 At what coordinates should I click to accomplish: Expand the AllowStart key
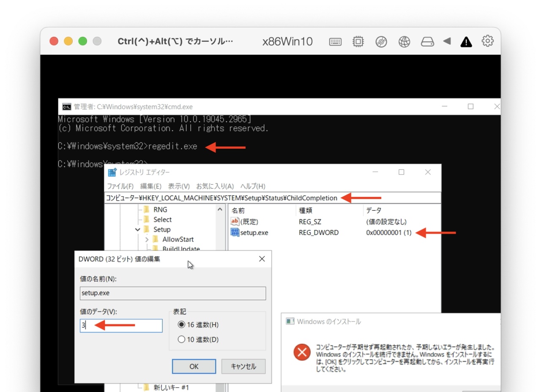pyautogui.click(x=147, y=239)
